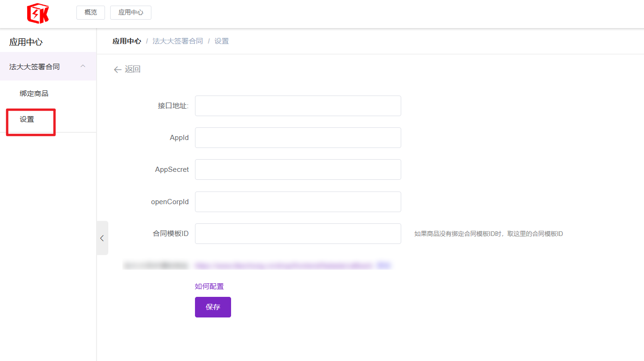Click the openCorpId input field
This screenshot has height=361, width=644.
[298, 202]
